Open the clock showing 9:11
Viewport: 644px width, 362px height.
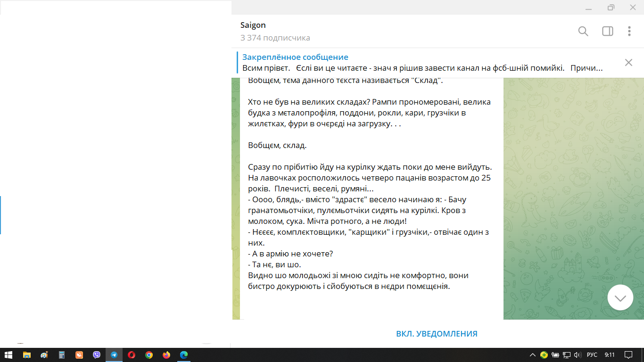(610, 355)
